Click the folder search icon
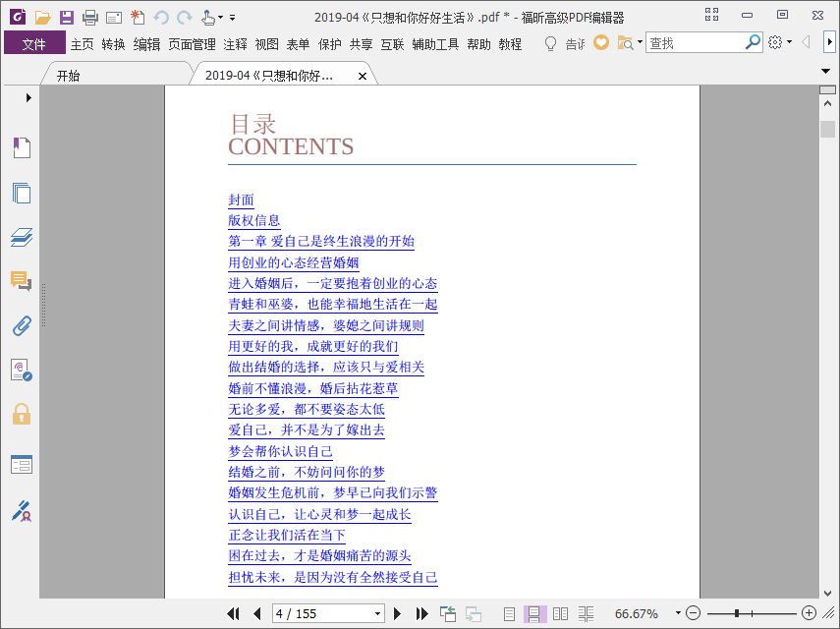 point(625,43)
